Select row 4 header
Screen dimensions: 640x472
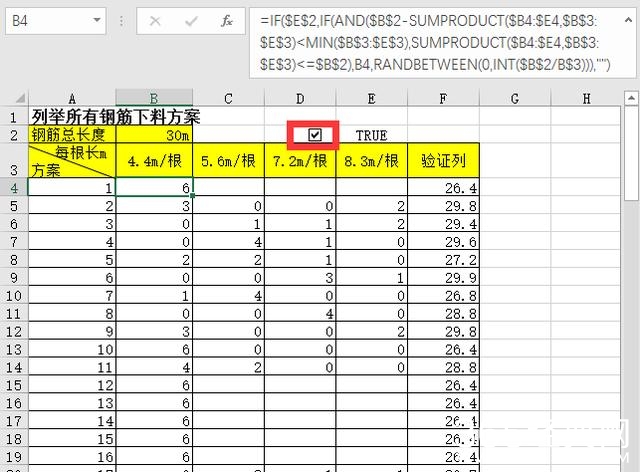pyautogui.click(x=14, y=187)
